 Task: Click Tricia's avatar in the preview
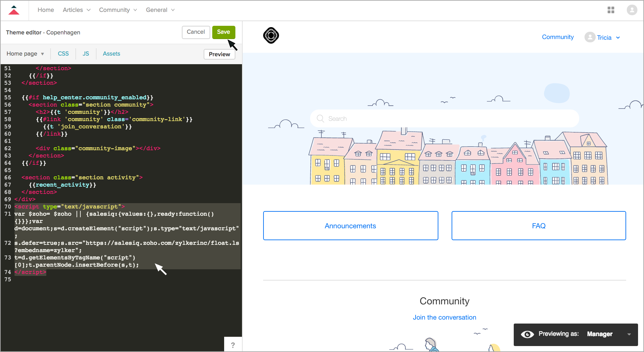pos(590,37)
